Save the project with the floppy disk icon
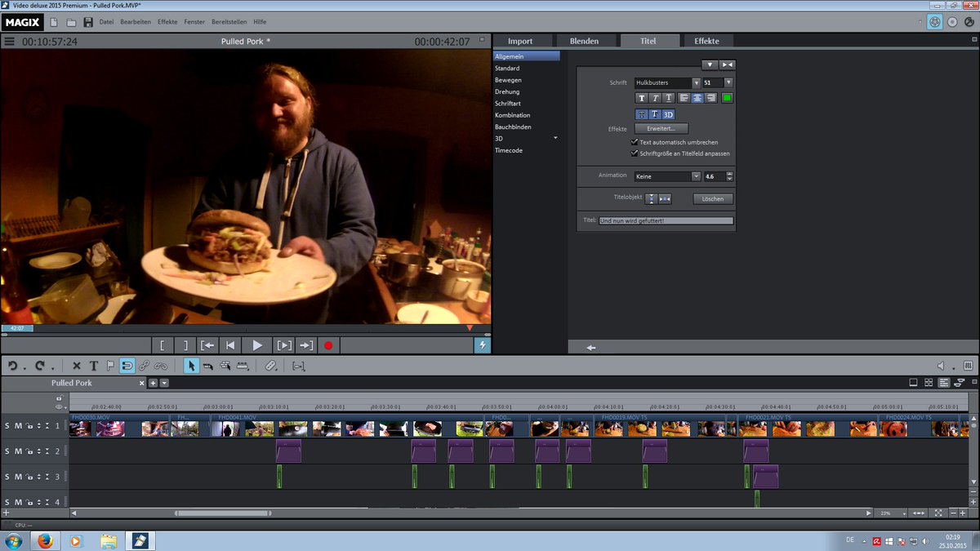Screen dimensions: 980x551 click(x=88, y=22)
